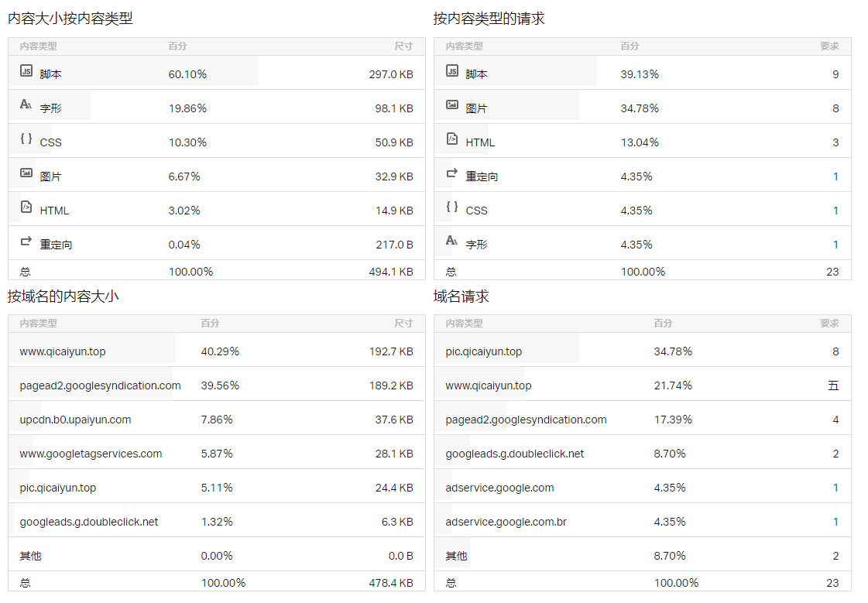Viewport: 868px width, 603px height.
Task: Click the 要求 column header in 域名请求 table
Action: click(x=829, y=324)
